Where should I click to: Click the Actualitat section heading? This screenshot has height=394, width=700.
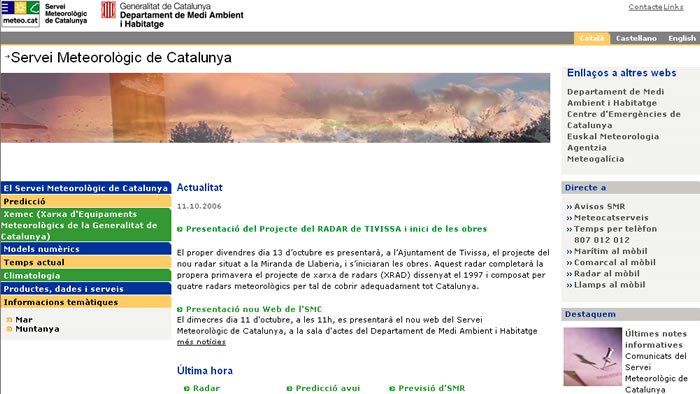pos(200,187)
